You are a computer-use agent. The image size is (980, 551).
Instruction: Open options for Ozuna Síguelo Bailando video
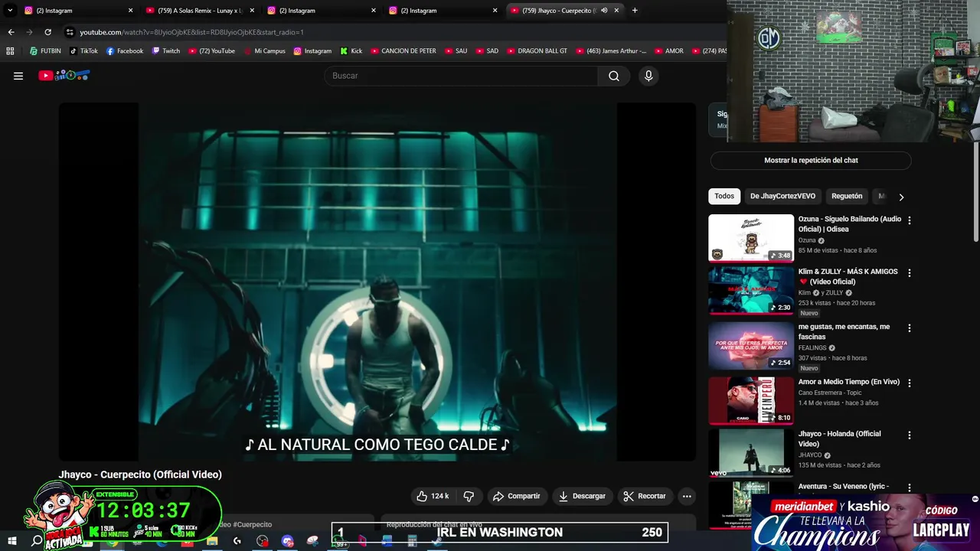[x=910, y=220]
